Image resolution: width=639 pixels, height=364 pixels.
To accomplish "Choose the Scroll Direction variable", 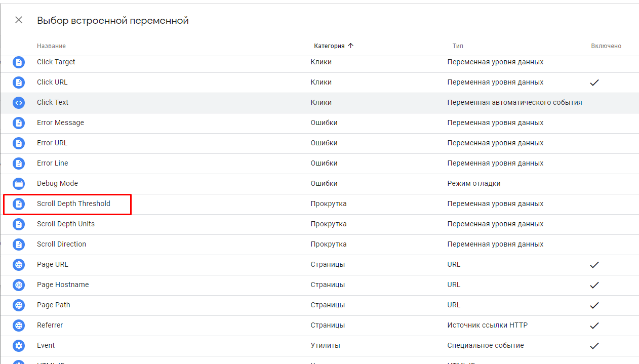I will click(61, 244).
